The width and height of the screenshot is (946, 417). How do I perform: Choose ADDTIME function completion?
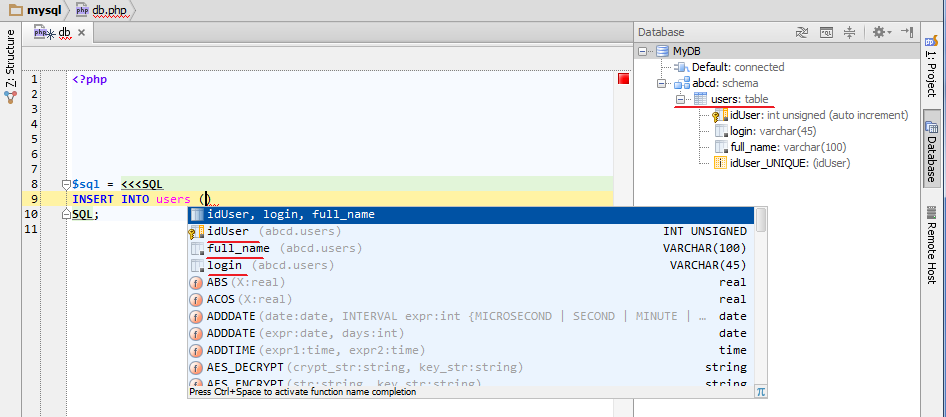coord(471,350)
